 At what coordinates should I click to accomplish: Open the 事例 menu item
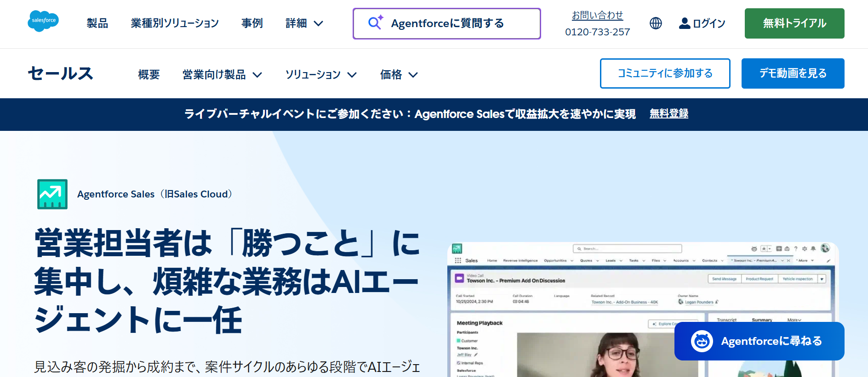pos(252,23)
